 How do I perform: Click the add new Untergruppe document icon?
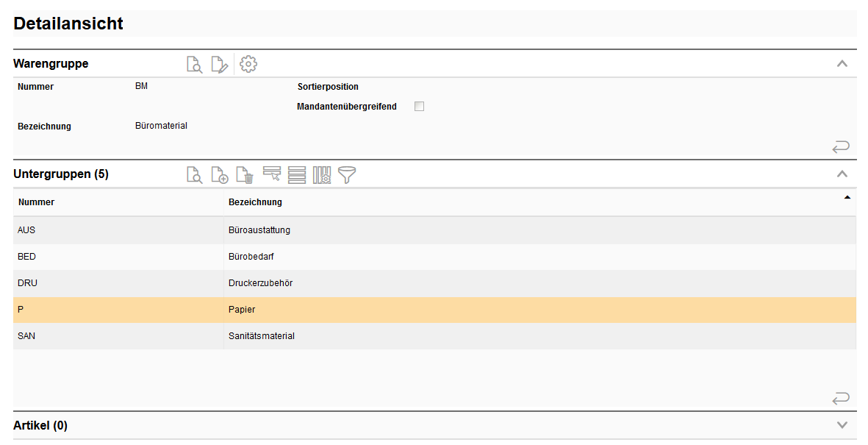coord(219,175)
